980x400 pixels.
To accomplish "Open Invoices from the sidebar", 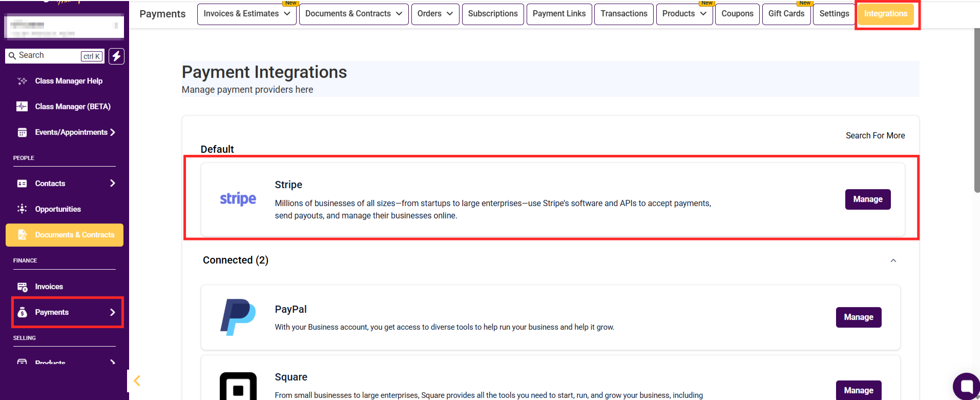I will [x=49, y=287].
